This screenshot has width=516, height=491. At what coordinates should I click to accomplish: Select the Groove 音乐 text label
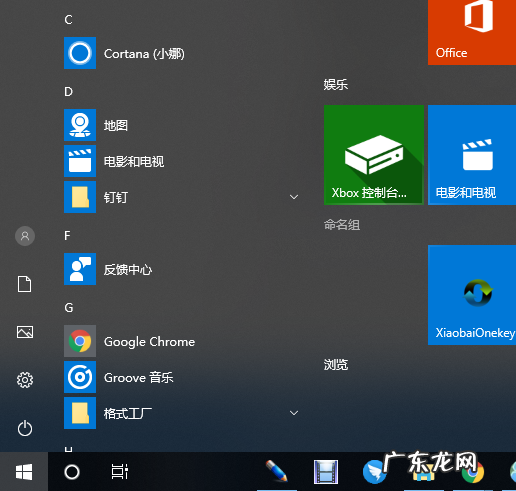click(x=139, y=378)
